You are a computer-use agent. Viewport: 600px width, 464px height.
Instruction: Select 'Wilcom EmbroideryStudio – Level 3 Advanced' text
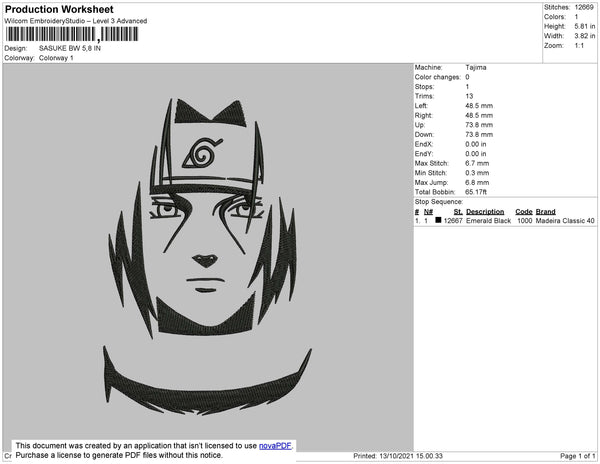pos(76,21)
